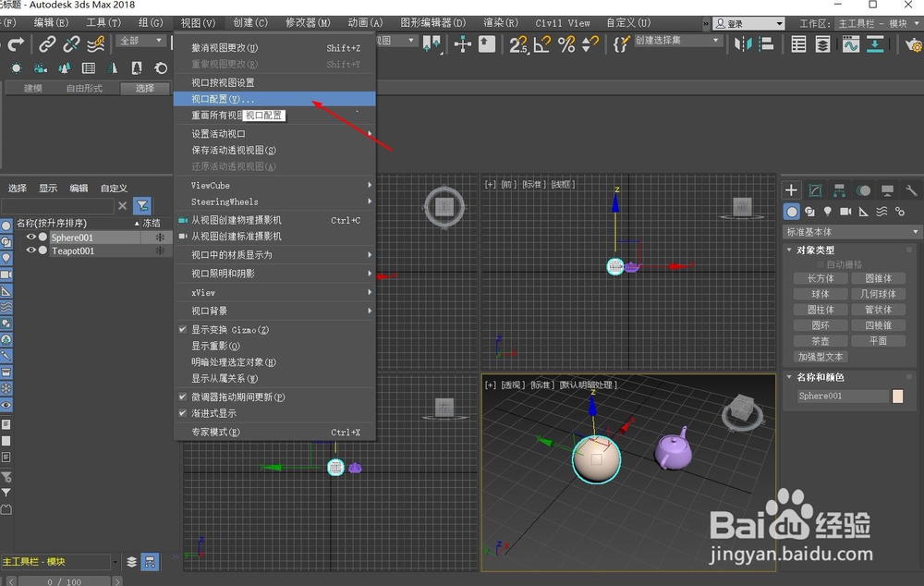924x586 pixels.
Task: Collapse the 对象类型 rollout
Action: coord(816,250)
